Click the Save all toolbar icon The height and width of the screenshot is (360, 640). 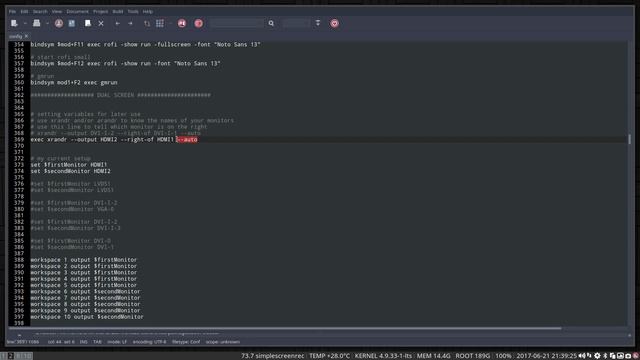[x=72, y=23]
